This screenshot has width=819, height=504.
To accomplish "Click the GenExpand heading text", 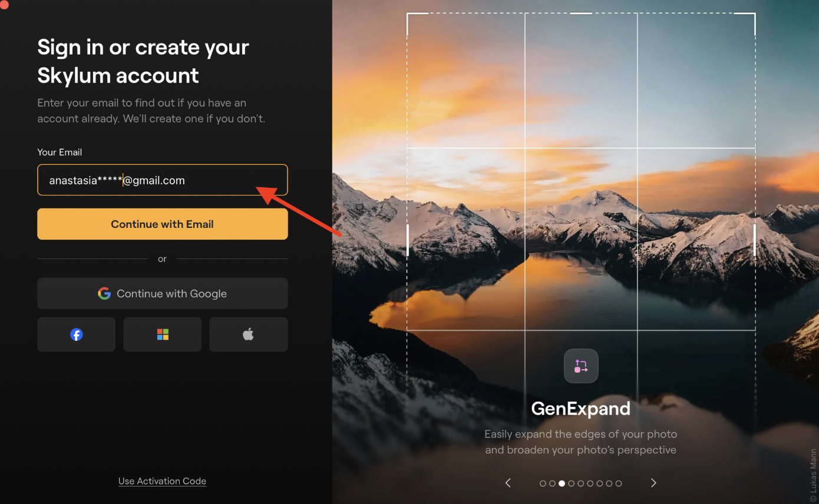I will (x=581, y=408).
